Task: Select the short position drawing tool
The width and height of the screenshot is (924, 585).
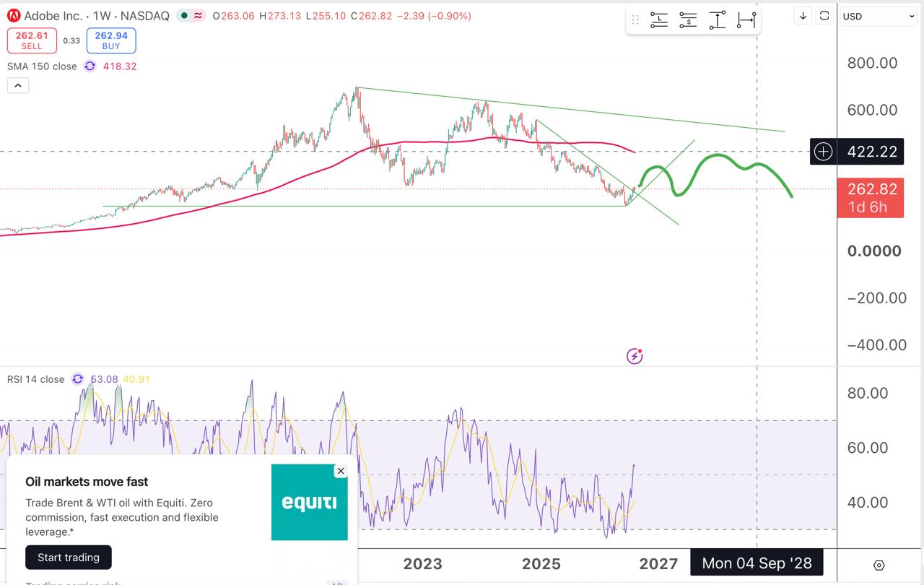Action: click(x=688, y=20)
